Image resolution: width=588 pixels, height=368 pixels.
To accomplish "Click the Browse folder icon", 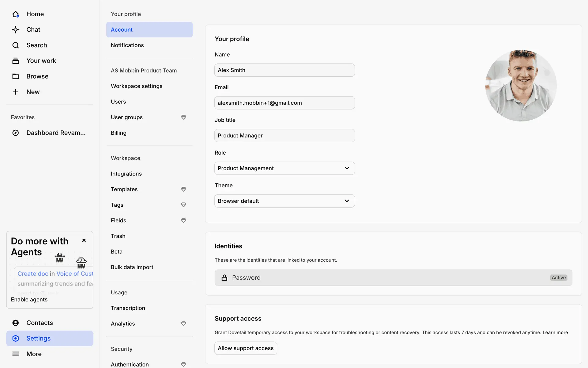I will [x=16, y=76].
